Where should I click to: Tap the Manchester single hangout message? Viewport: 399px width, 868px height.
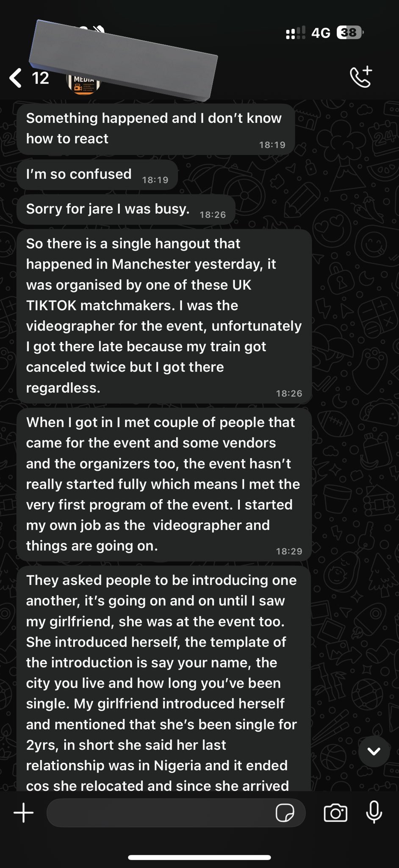click(x=164, y=316)
